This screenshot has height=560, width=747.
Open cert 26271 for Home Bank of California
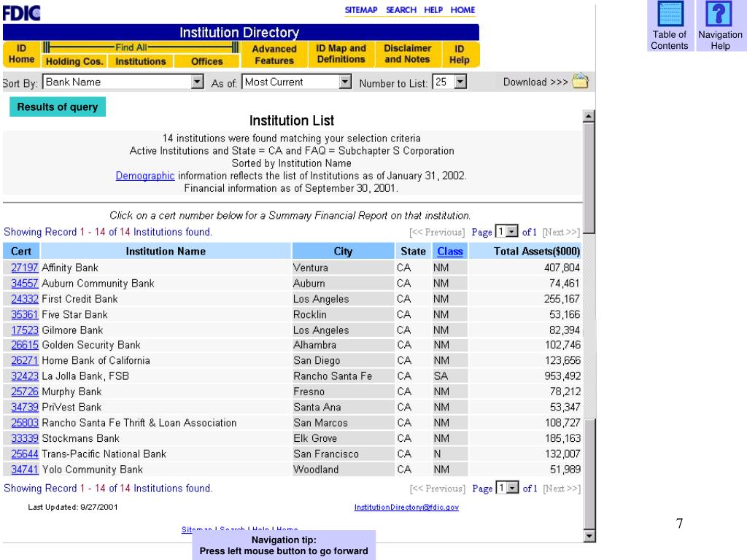24,360
